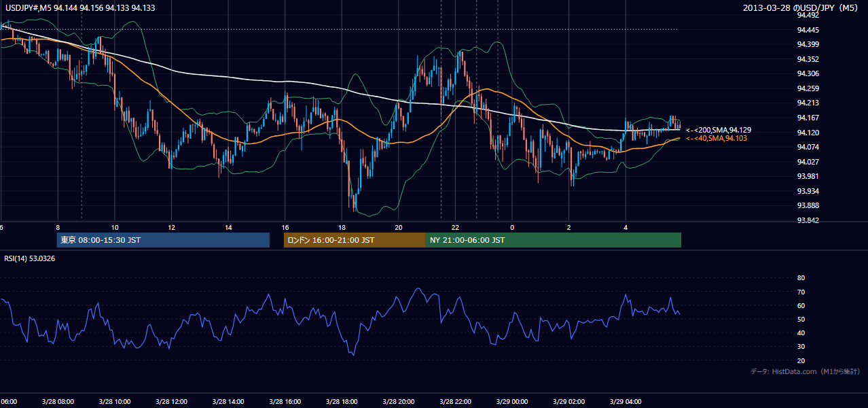Click price axis value 94.074
The height and width of the screenshot is (408, 868).
(x=808, y=147)
